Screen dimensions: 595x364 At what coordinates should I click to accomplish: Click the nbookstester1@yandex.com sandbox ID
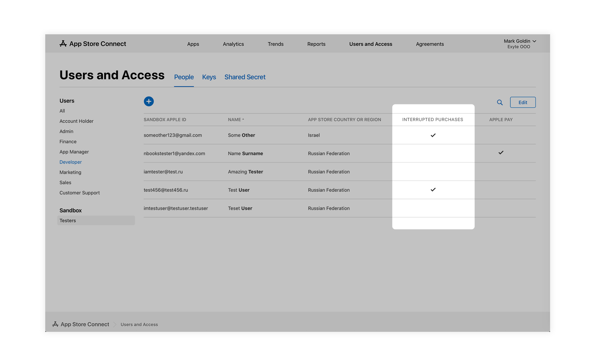coord(174,153)
